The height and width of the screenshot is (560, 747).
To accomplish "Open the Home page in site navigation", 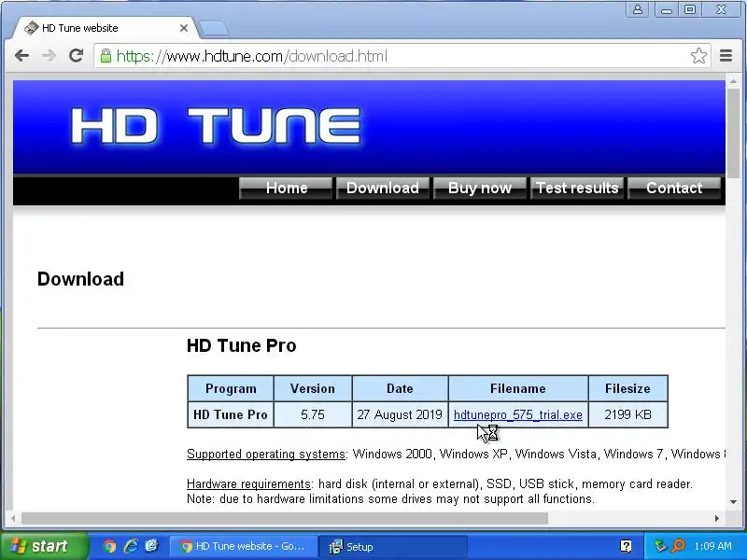I will click(286, 189).
